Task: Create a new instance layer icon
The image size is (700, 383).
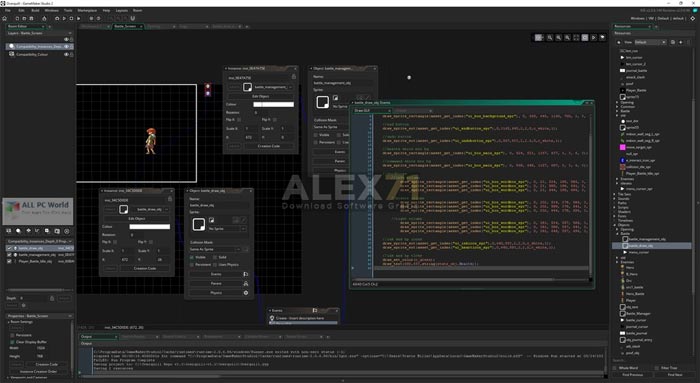Action: [x=18, y=231]
